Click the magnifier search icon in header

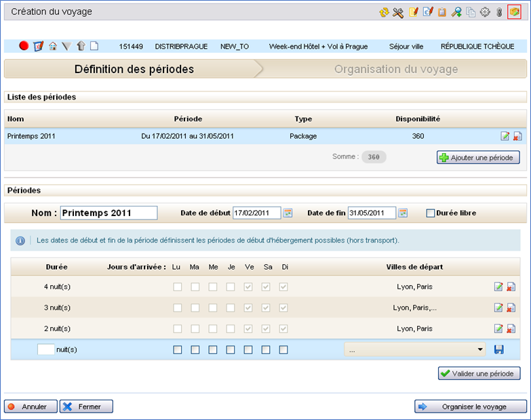coord(456,12)
